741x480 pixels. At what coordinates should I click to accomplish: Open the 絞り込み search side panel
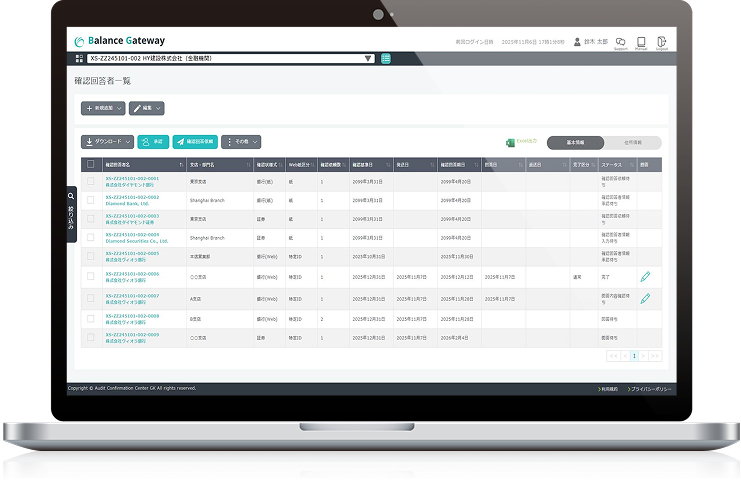(71, 215)
